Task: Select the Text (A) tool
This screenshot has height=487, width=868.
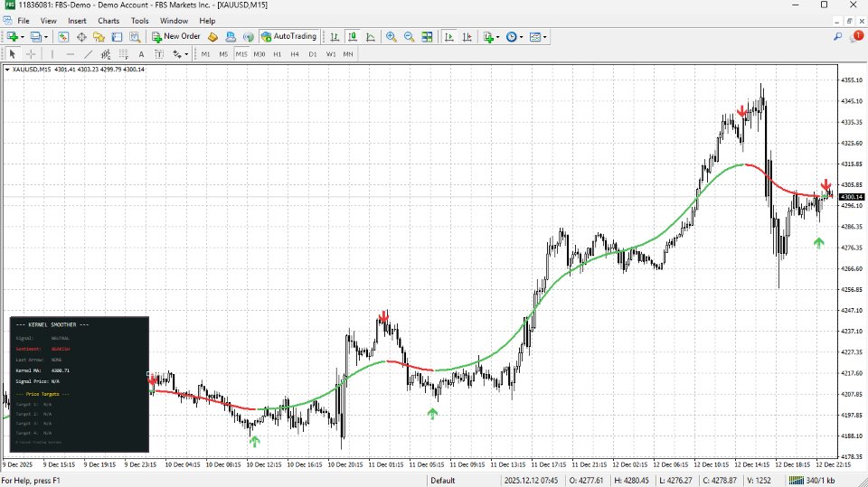Action: pos(141,54)
